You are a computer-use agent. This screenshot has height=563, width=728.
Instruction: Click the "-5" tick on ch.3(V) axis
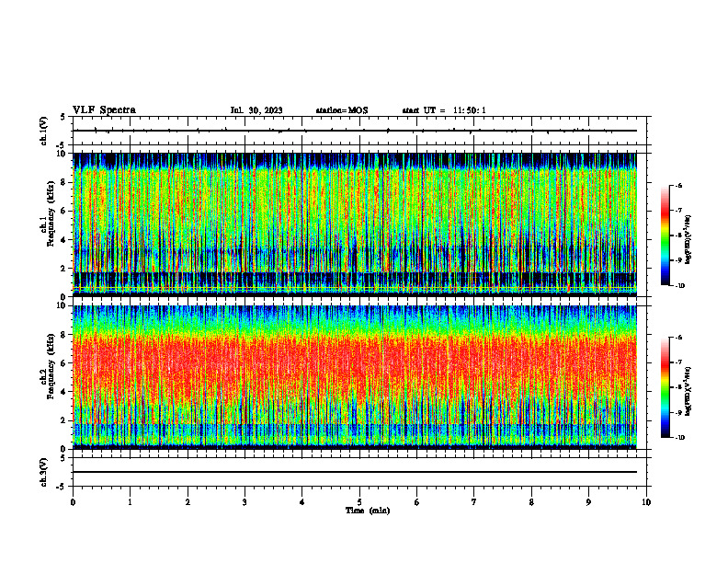click(x=63, y=487)
